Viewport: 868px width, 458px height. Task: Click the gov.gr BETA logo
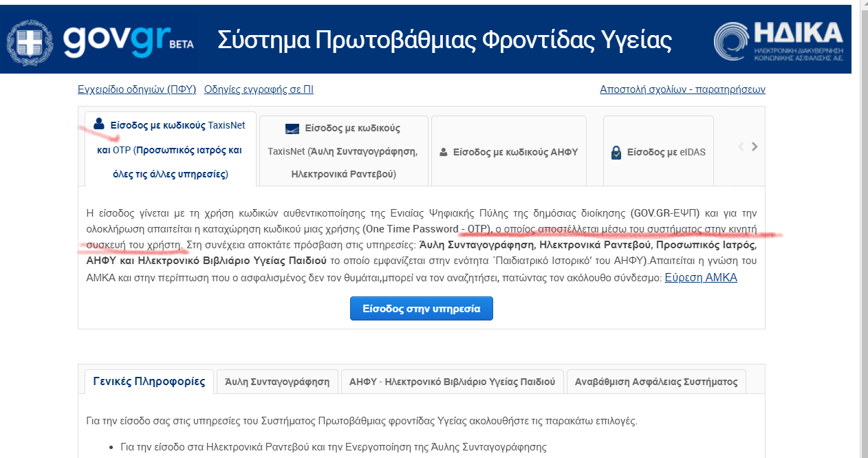(x=128, y=41)
